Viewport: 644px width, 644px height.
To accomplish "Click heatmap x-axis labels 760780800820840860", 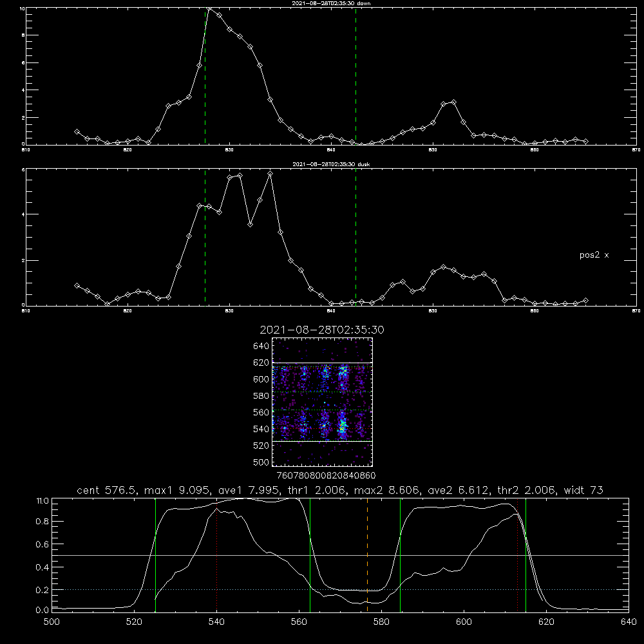I will [x=326, y=476].
